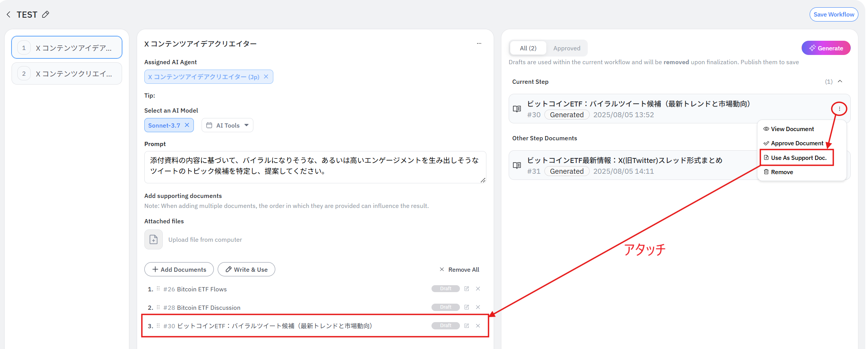The image size is (868, 349).
Task: Click the Save Workflow button
Action: pyautogui.click(x=834, y=15)
